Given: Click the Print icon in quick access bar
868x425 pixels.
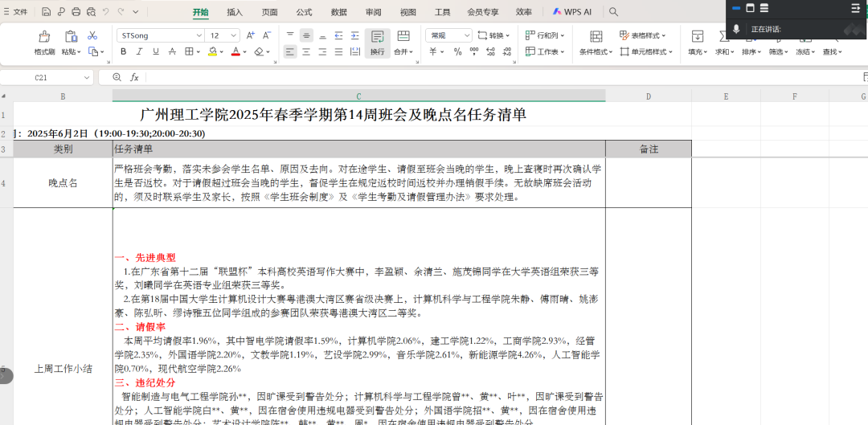Looking at the screenshot, I should [x=76, y=12].
